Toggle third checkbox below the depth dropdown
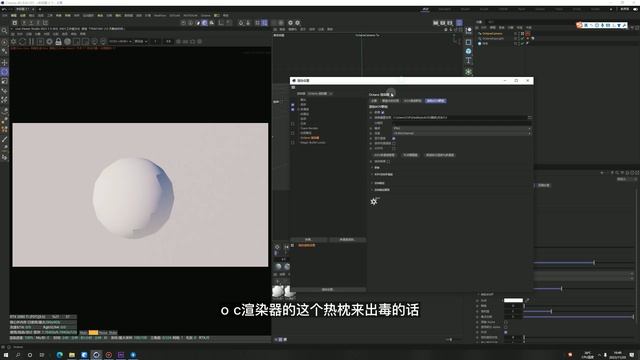This screenshot has width=640, height=360. coord(393,148)
